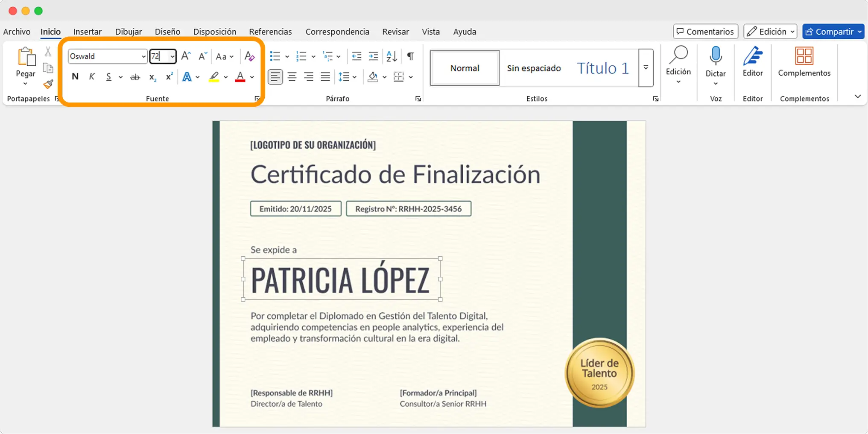This screenshot has width=868, height=434.
Task: Switch to the Dibujar tab
Action: (x=129, y=32)
